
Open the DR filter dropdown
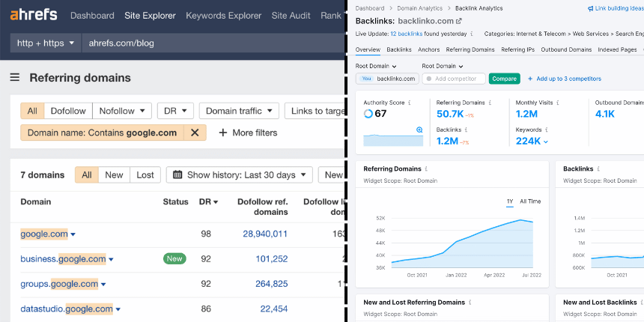click(175, 111)
